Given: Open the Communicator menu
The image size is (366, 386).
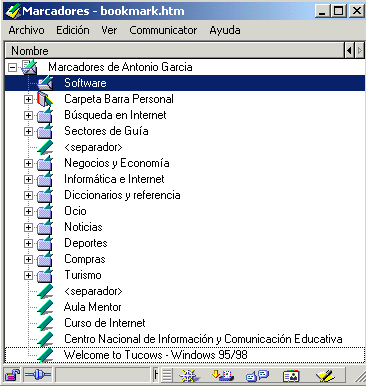Looking at the screenshot, I should tap(163, 30).
